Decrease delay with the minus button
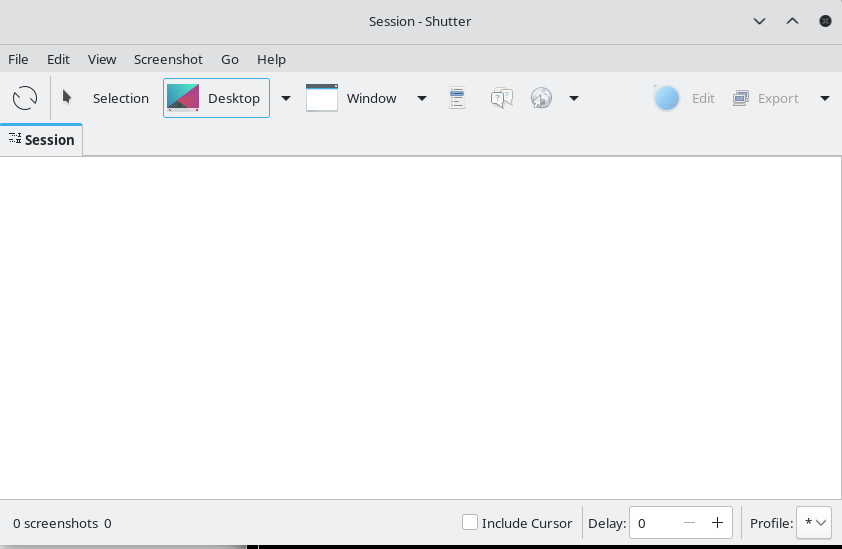Screen dimensions: 842x549 click(689, 523)
